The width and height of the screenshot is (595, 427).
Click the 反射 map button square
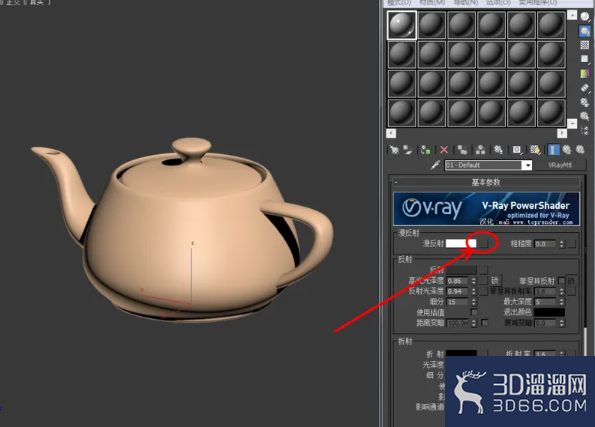[483, 270]
